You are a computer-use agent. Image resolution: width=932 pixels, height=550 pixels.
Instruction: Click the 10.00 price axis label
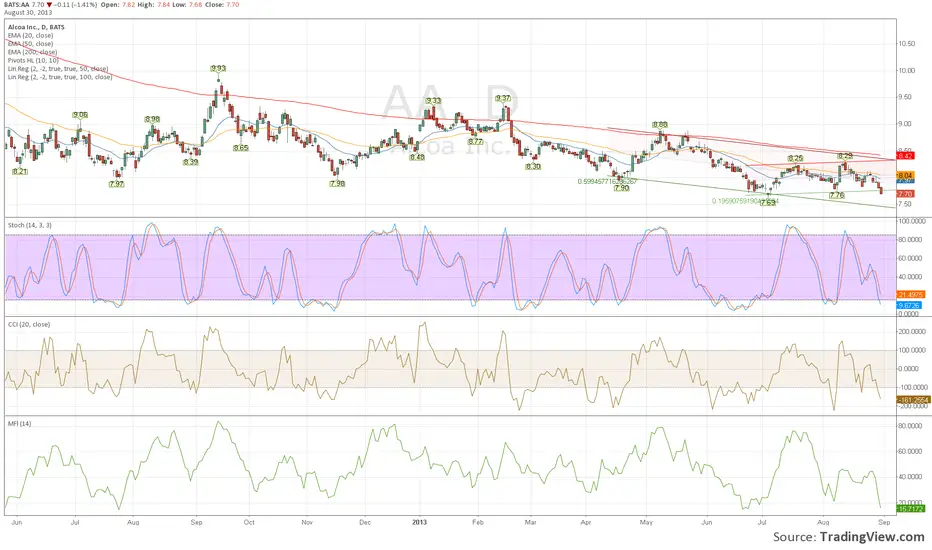906,71
